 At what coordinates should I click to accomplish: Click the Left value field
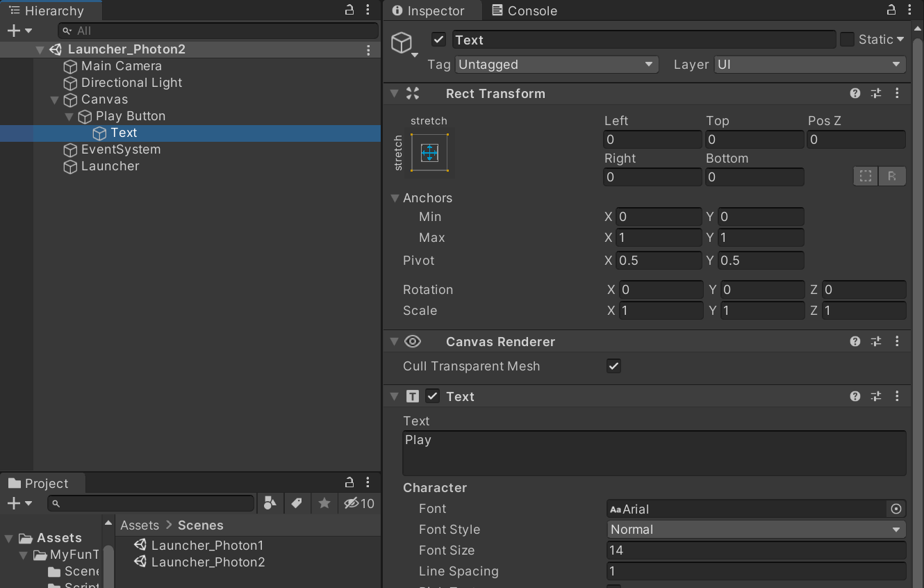(x=652, y=139)
